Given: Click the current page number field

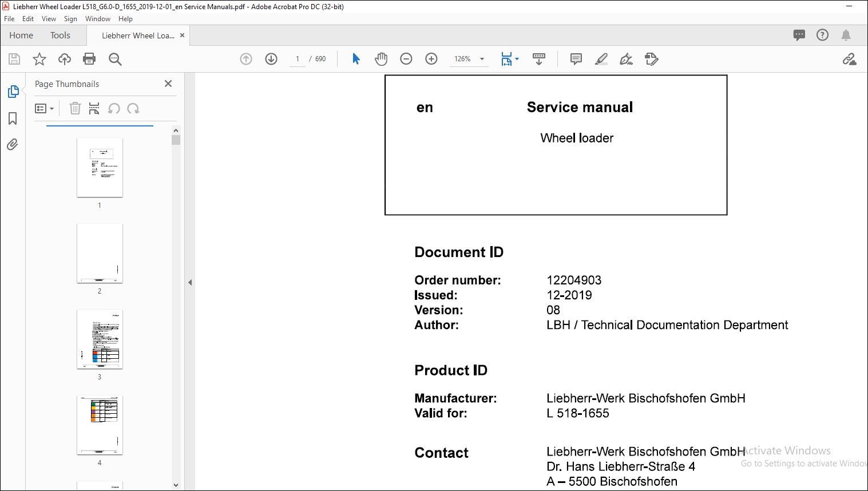Looking at the screenshot, I should (x=298, y=59).
